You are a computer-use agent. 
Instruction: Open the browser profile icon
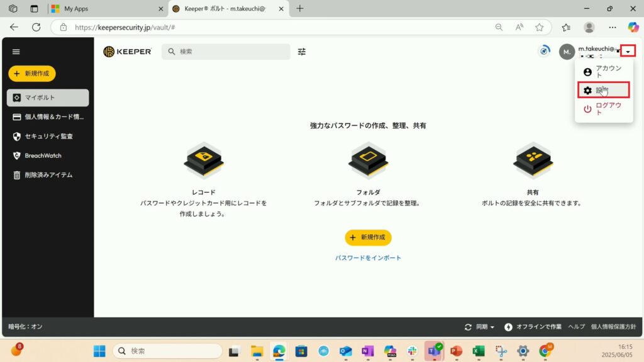(x=589, y=27)
